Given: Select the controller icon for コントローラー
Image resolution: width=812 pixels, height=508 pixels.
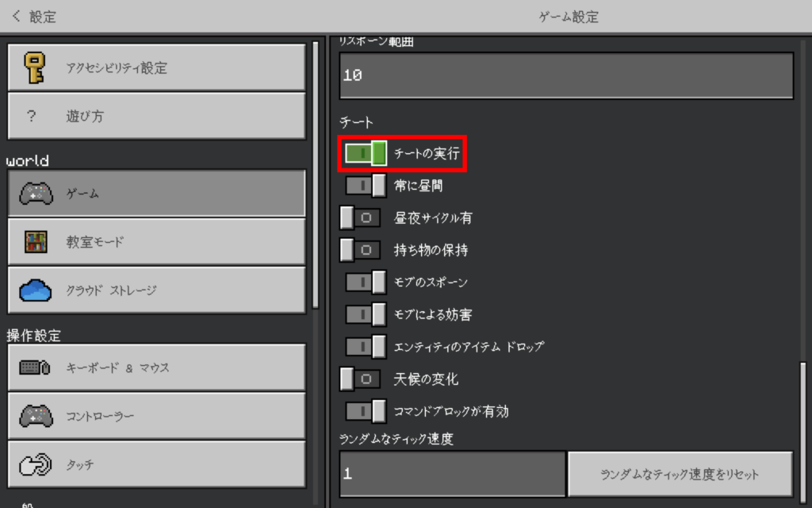Looking at the screenshot, I should tap(35, 416).
